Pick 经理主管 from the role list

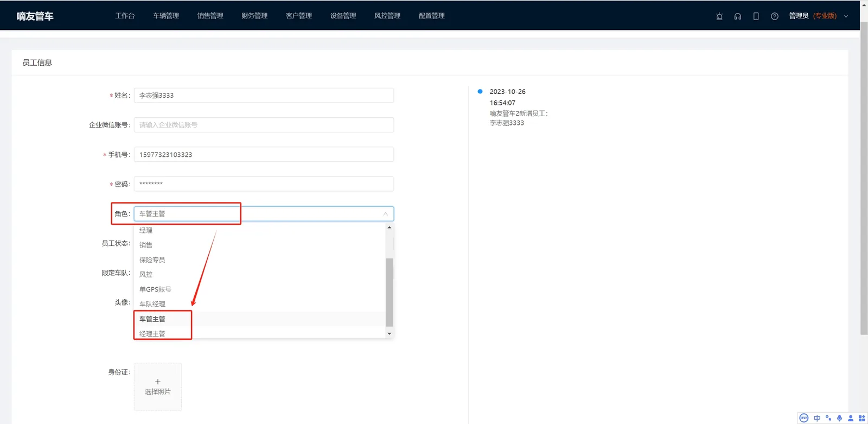pos(259,333)
